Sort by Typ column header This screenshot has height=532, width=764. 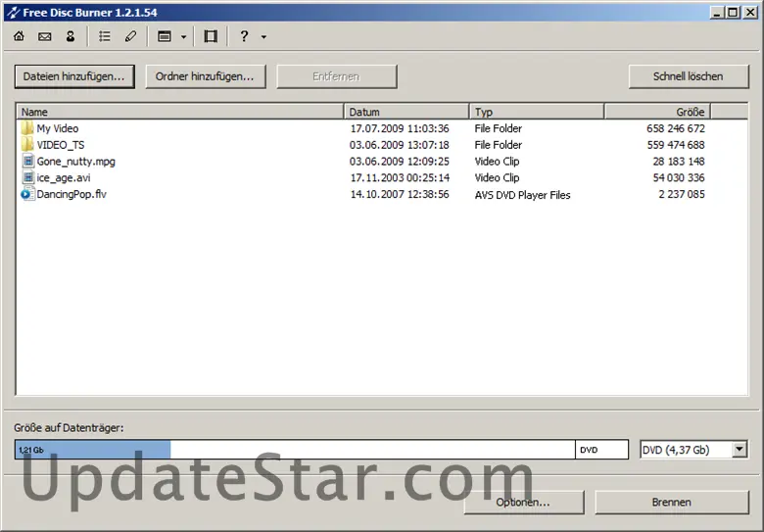(537, 112)
